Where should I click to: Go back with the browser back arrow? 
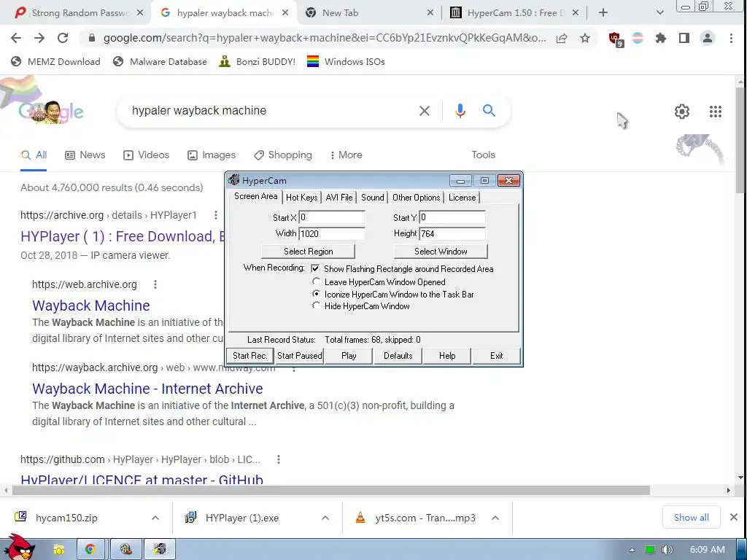pyautogui.click(x=16, y=38)
